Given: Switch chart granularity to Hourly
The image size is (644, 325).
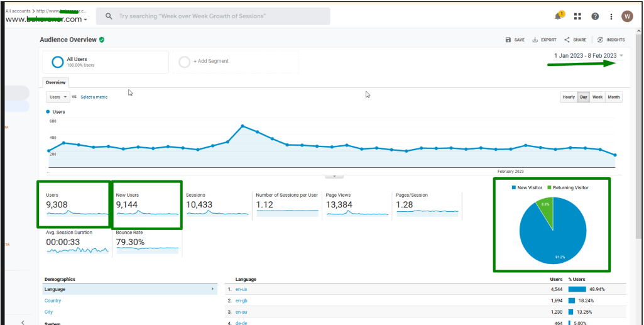Looking at the screenshot, I should (x=569, y=97).
